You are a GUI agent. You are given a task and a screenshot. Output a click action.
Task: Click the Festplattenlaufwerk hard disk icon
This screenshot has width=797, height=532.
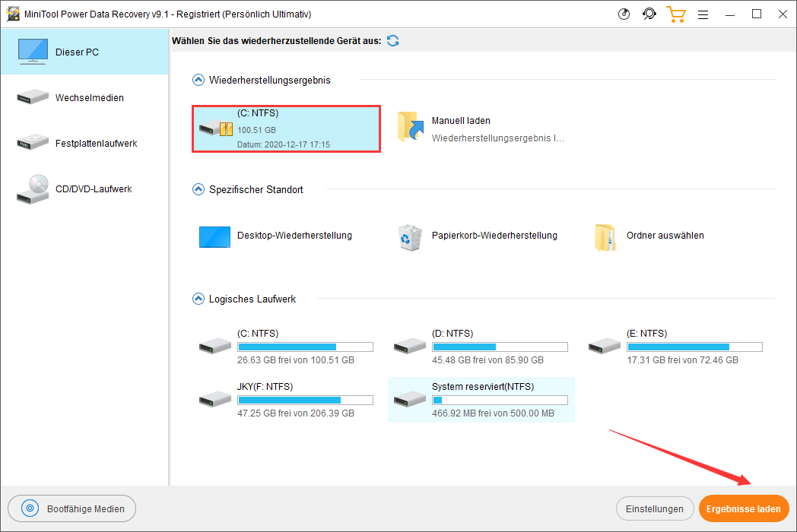click(33, 142)
